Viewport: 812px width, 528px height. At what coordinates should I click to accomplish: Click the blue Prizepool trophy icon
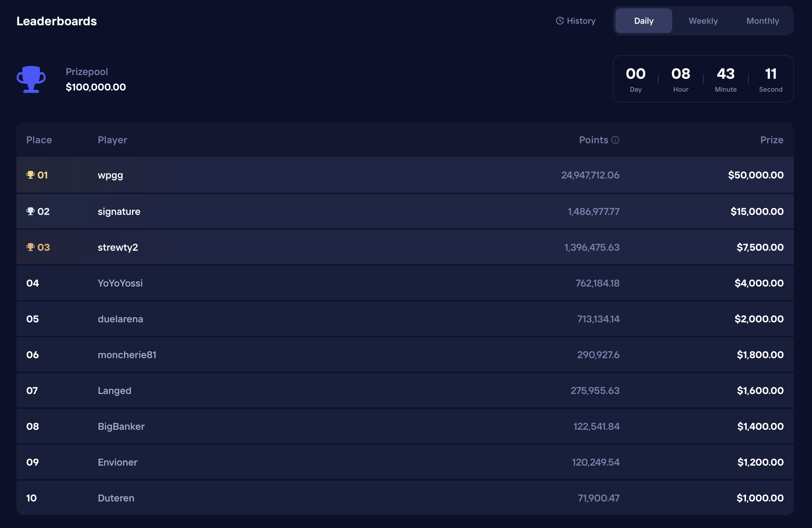coord(31,79)
